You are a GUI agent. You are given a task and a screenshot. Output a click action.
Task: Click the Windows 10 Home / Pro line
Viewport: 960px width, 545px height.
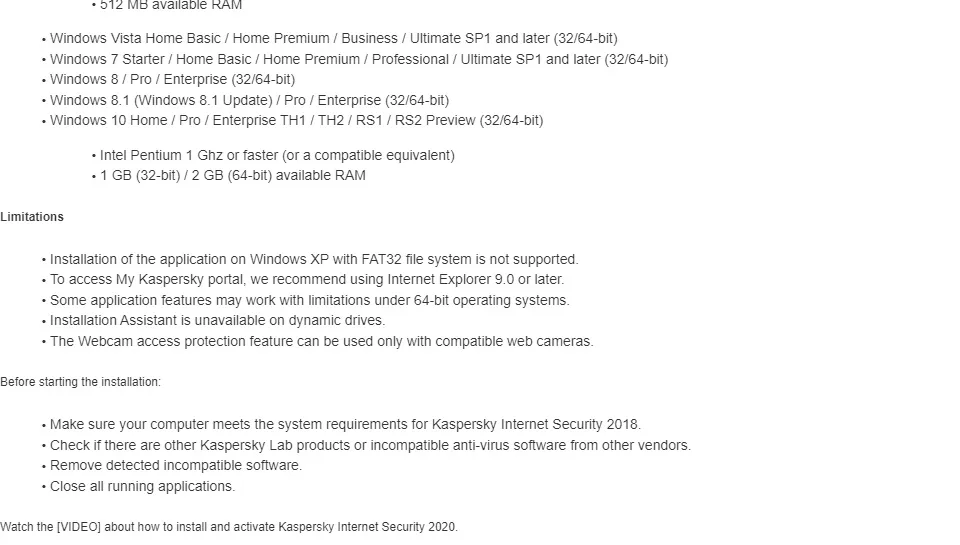pyautogui.click(x=296, y=121)
